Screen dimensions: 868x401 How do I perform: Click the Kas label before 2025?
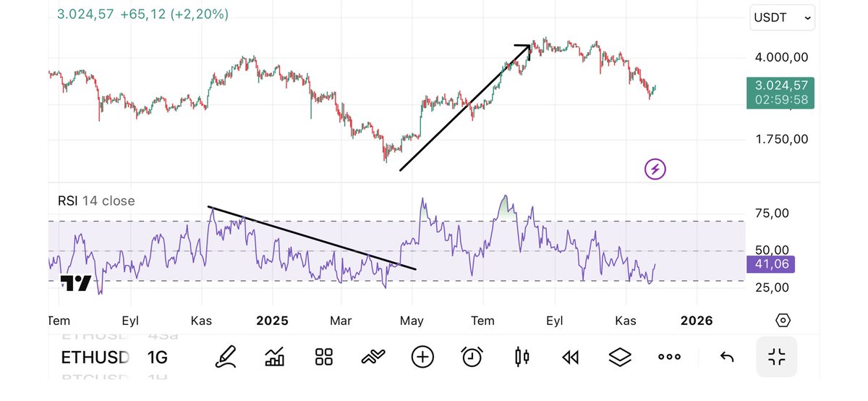pyautogui.click(x=201, y=321)
